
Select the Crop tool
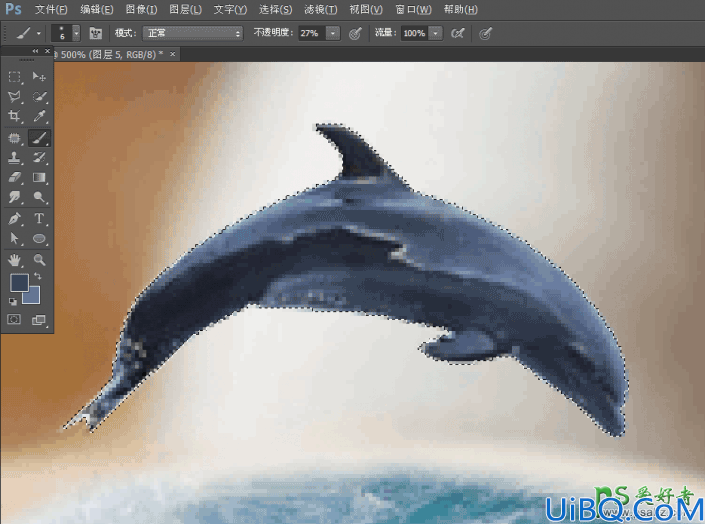click(x=14, y=116)
